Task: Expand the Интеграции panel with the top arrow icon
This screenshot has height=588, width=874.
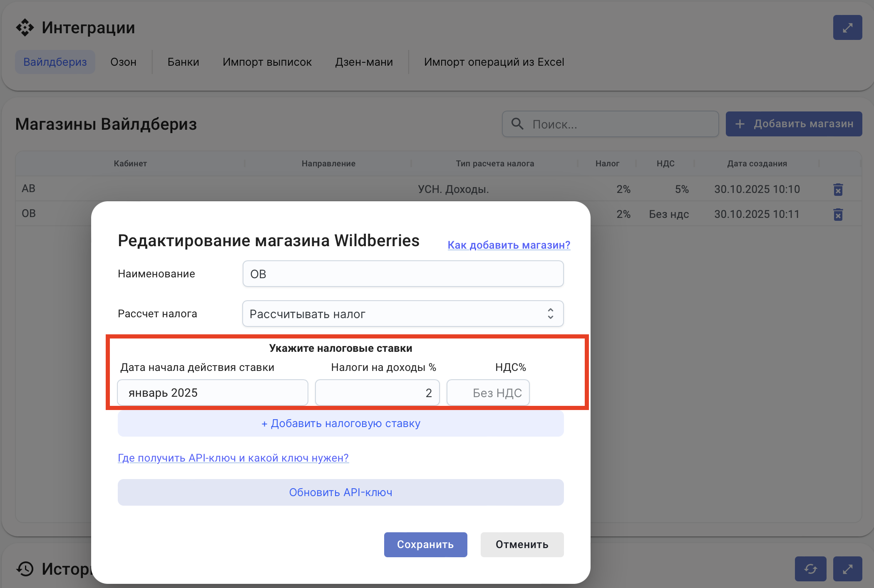Action: [847, 28]
